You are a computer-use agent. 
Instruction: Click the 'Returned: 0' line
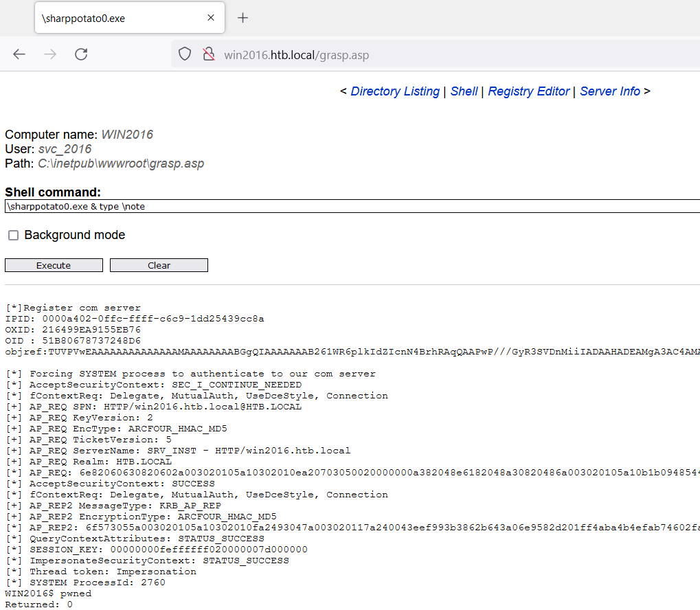click(39, 605)
